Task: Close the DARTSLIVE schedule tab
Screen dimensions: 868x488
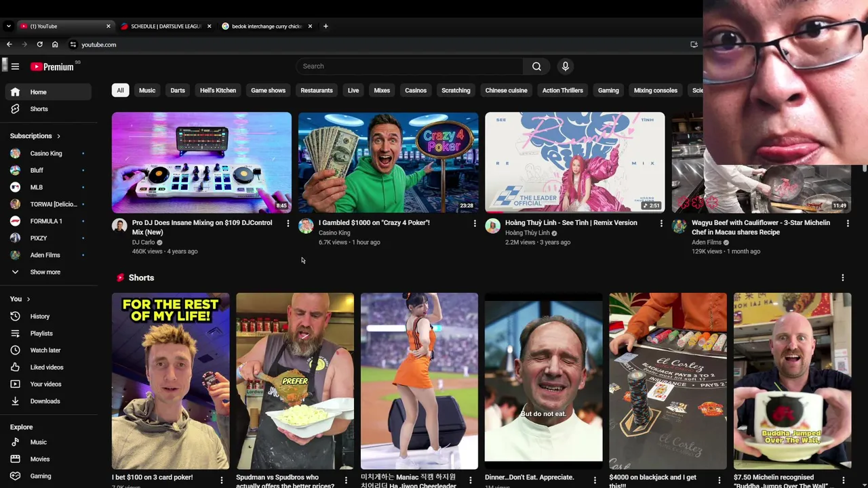Action: (x=209, y=26)
